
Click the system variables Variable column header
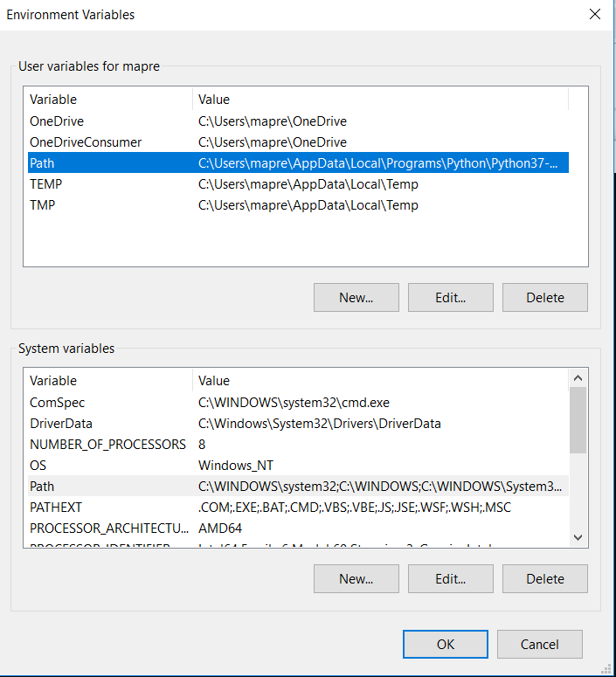tap(108, 380)
